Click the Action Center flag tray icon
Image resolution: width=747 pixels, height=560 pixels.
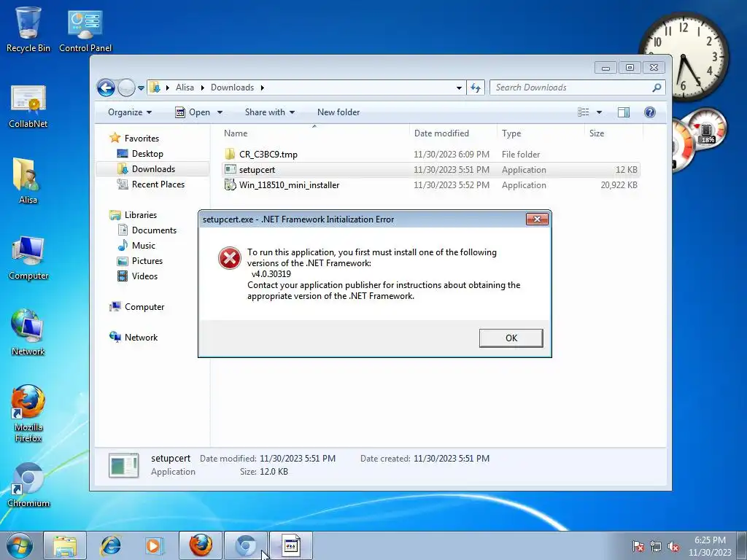click(638, 546)
